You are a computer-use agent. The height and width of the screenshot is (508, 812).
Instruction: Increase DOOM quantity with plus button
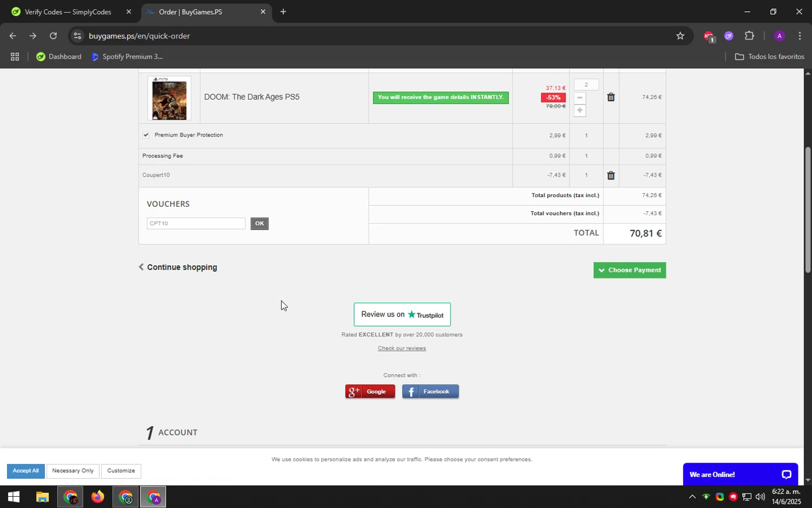580,110
